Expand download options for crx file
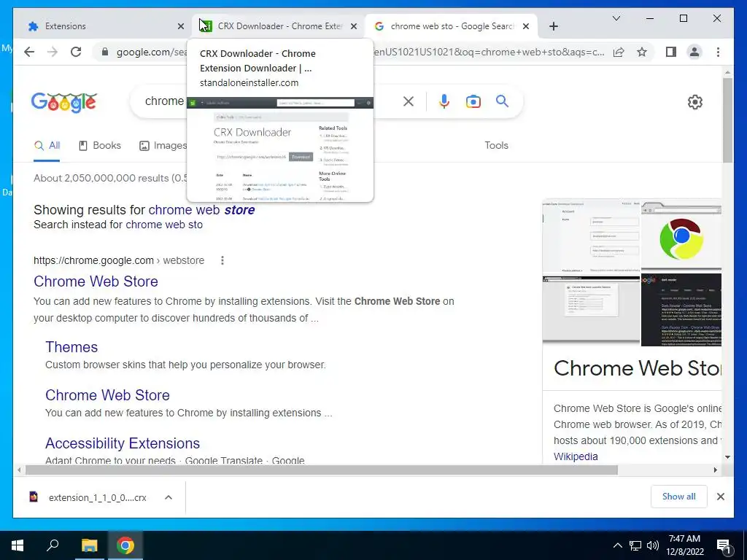The height and width of the screenshot is (560, 747). tap(169, 497)
